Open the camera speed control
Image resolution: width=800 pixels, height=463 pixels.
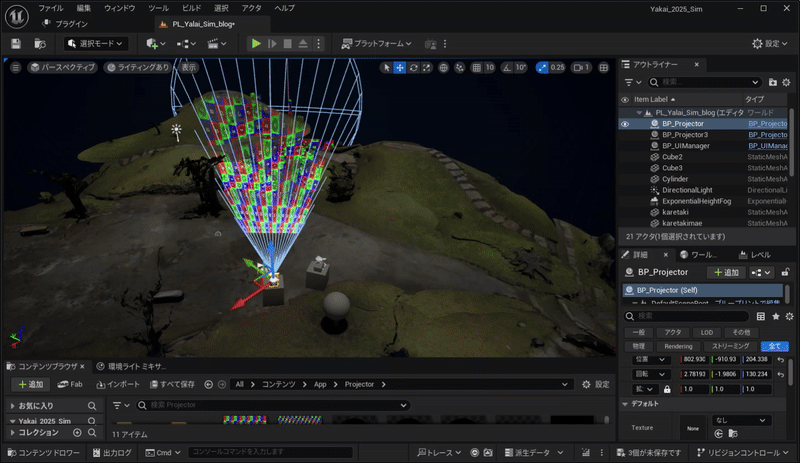pyautogui.click(x=582, y=67)
